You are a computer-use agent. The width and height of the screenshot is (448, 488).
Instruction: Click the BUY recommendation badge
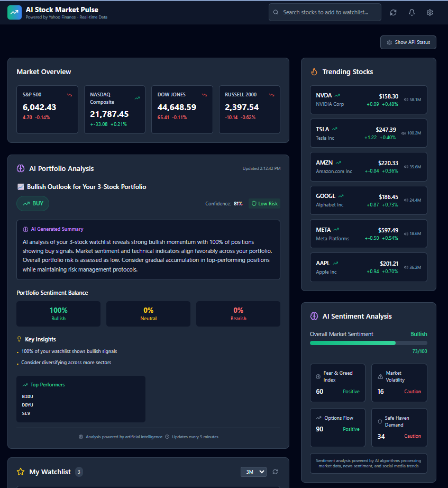[x=33, y=204]
